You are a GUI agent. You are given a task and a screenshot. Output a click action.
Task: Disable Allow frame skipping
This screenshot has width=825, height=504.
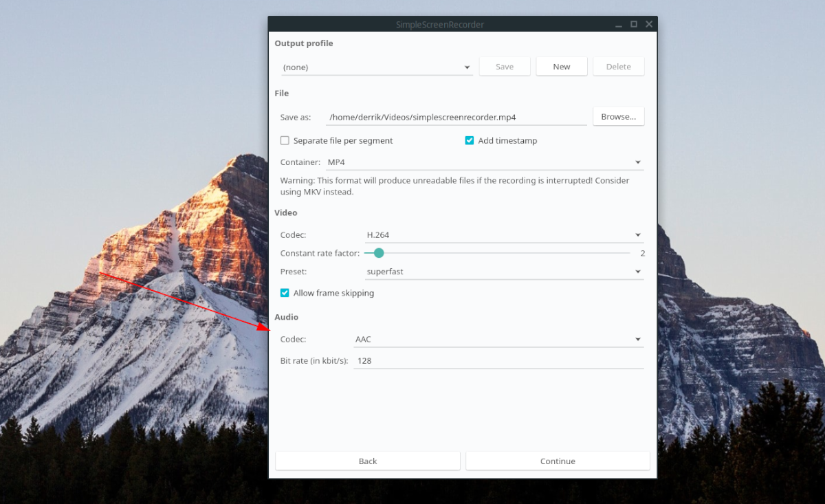coord(285,293)
